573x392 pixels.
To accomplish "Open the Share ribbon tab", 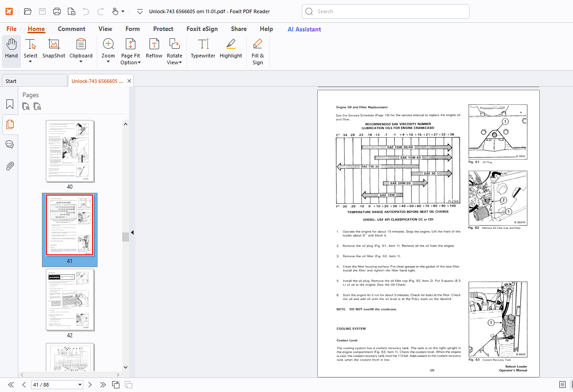I will tap(239, 29).
